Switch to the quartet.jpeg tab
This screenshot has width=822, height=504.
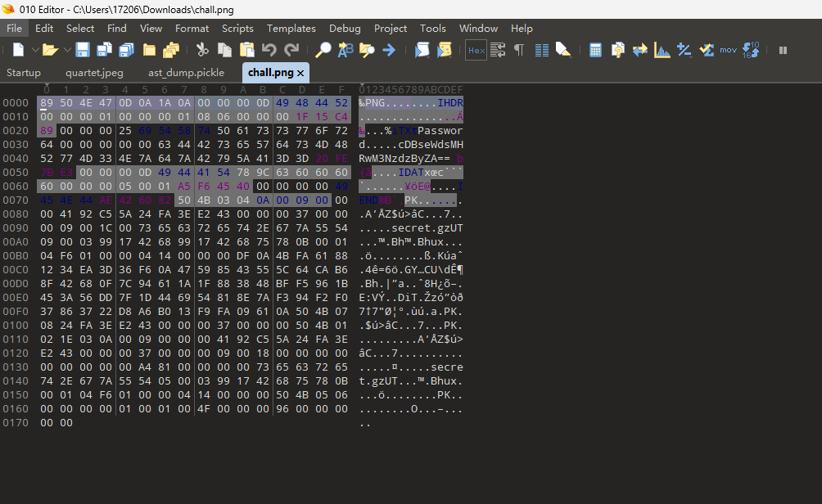coord(94,72)
